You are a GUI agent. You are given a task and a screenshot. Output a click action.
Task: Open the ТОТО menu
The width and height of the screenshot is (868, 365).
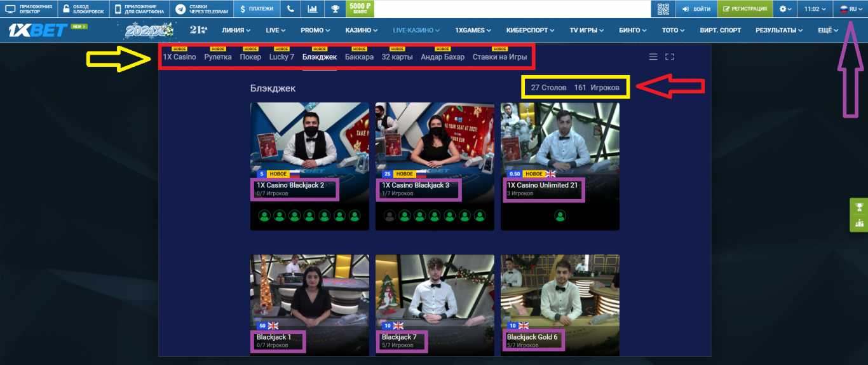tap(673, 30)
